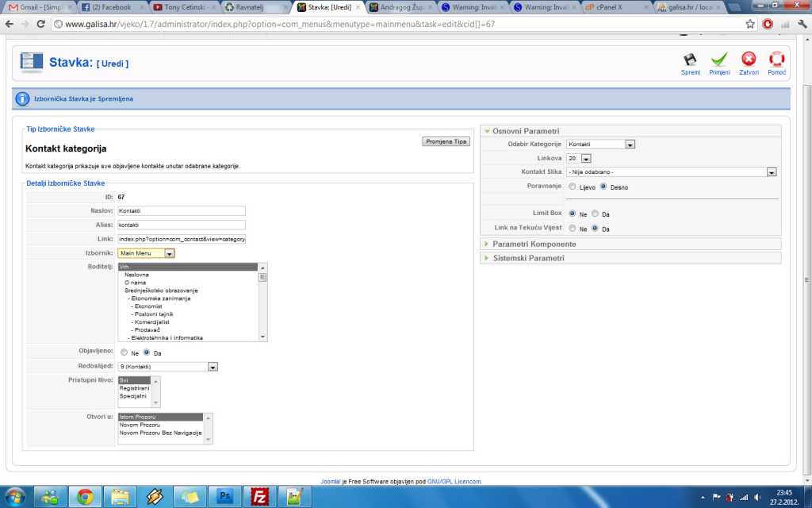Expand the Parametri Komponente section
Screen dimensions: 812x508
[x=534, y=244]
